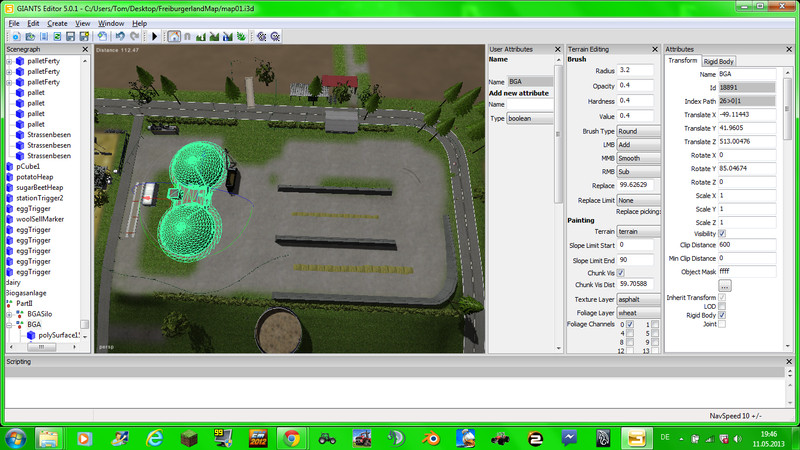Open the Create menu

[57, 23]
